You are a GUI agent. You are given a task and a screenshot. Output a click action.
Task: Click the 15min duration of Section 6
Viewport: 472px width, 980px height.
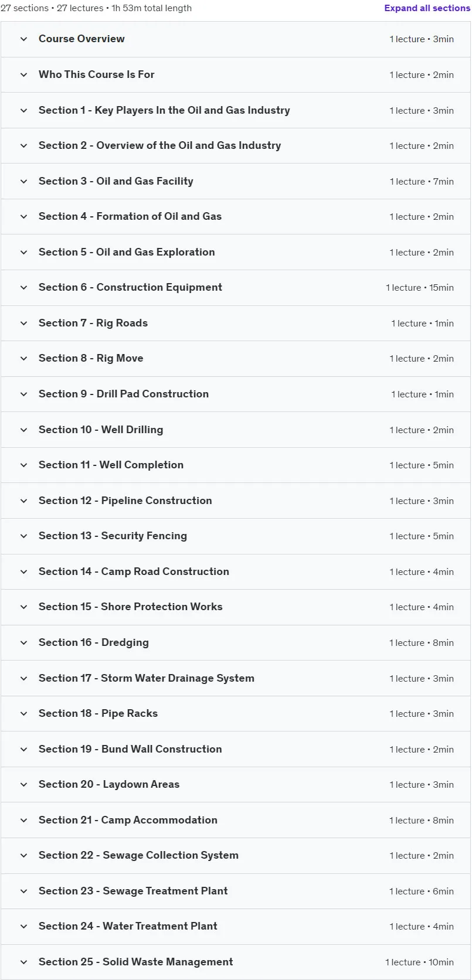442,288
